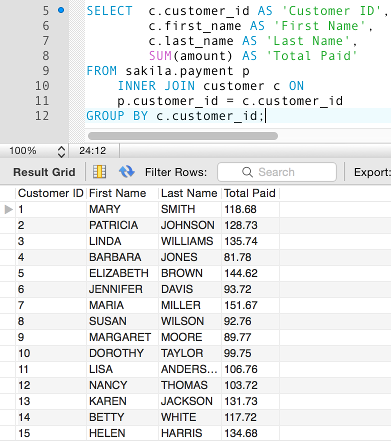This screenshot has width=391, height=441.
Task: Select cell WILLIAMS
Action: coord(190,241)
